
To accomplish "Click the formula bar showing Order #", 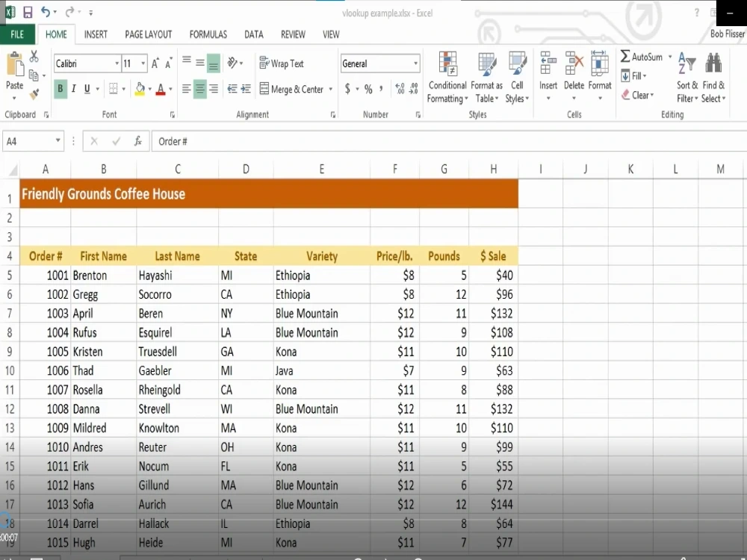I will coord(447,141).
